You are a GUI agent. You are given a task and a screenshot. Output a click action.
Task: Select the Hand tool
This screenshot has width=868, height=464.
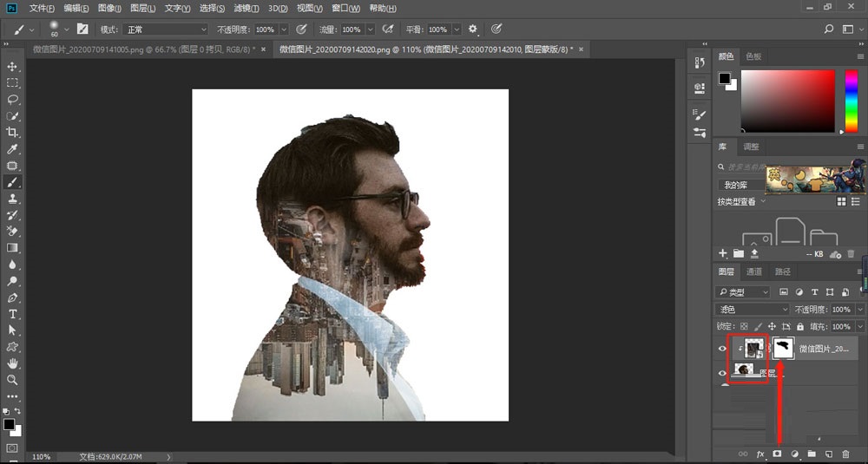pos(12,363)
